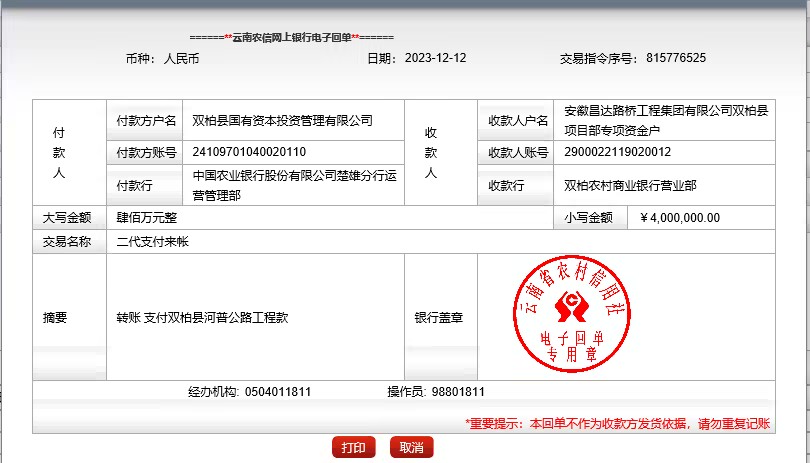Select payer account number 24109701040020110
Image resolution: width=810 pixels, height=463 pixels.
tap(249, 152)
